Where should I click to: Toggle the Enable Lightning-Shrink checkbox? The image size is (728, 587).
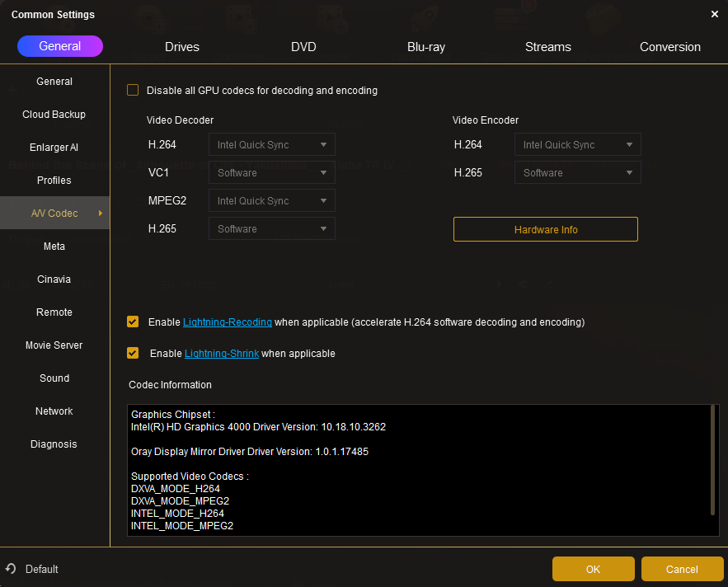(133, 354)
